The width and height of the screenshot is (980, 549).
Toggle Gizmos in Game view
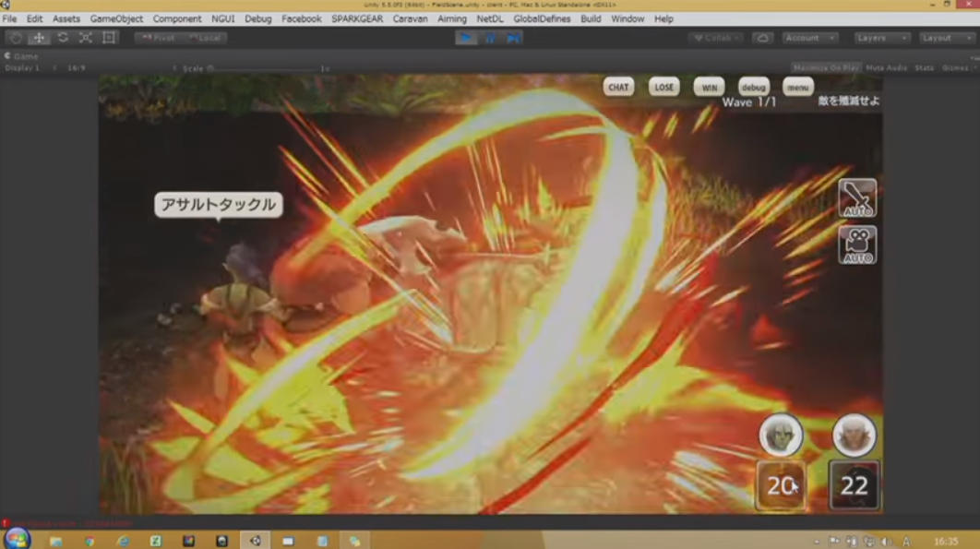(954, 68)
